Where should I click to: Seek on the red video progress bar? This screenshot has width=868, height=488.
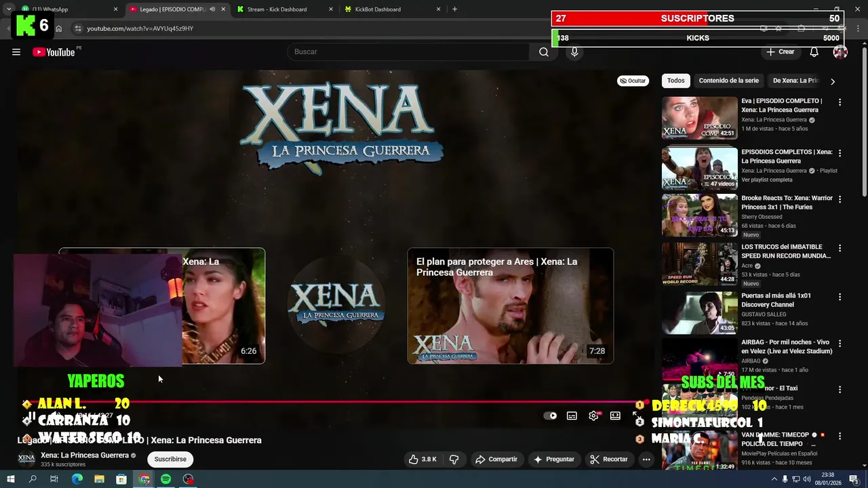click(332, 402)
